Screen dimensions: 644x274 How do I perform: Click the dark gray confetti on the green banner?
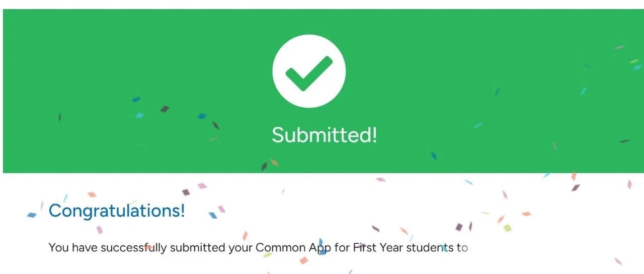(165, 109)
